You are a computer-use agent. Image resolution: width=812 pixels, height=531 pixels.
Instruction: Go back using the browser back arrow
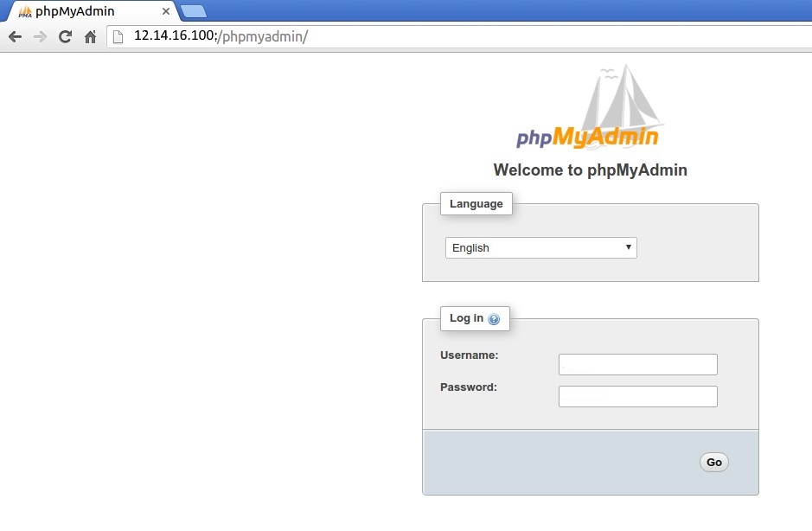(15, 37)
